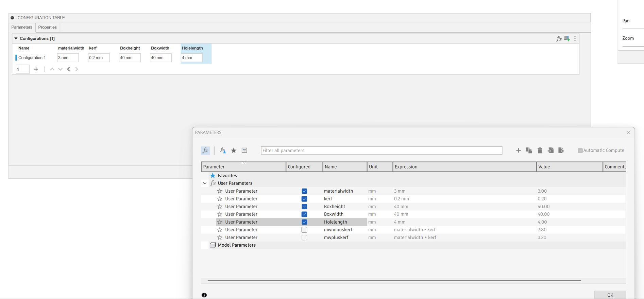644x299 pixels.
Task: Click the import parameters icon
Action: pyautogui.click(x=550, y=150)
